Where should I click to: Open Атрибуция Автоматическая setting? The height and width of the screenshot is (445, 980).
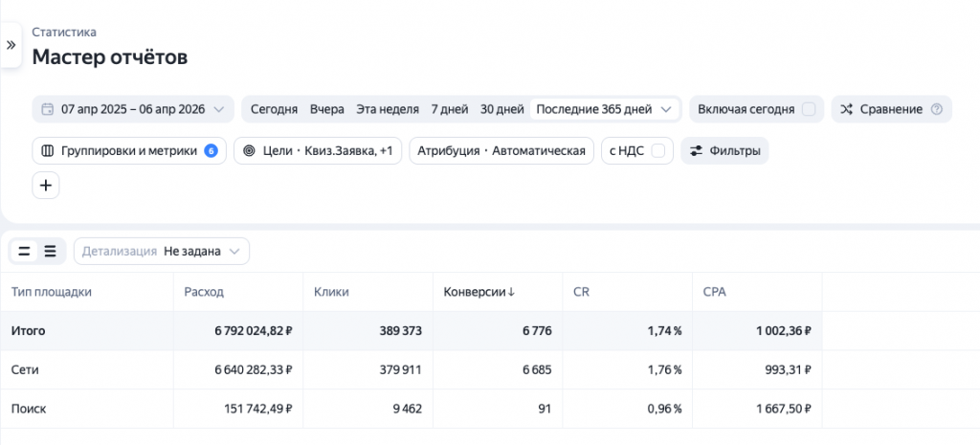pos(501,151)
